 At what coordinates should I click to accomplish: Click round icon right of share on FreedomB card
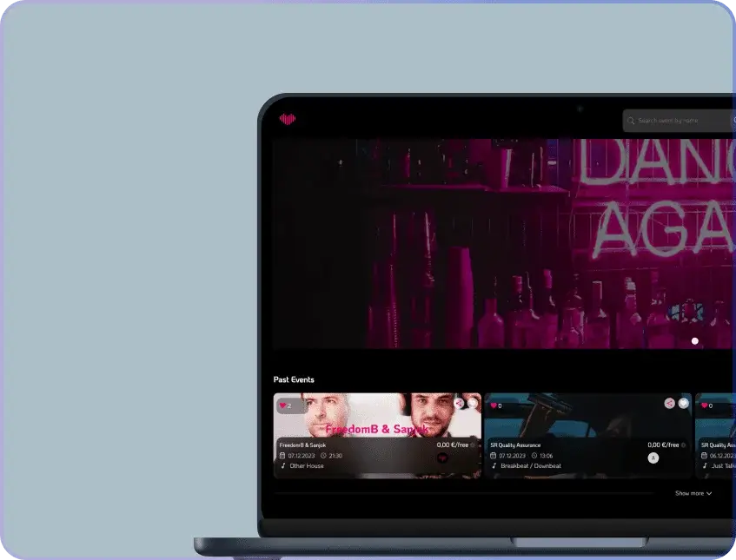pyautogui.click(x=473, y=404)
